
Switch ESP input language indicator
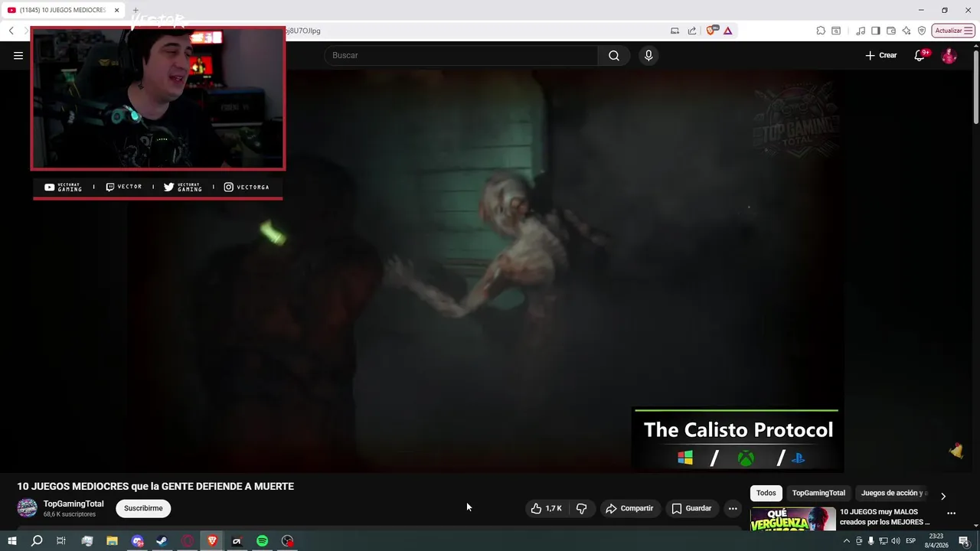tap(911, 541)
